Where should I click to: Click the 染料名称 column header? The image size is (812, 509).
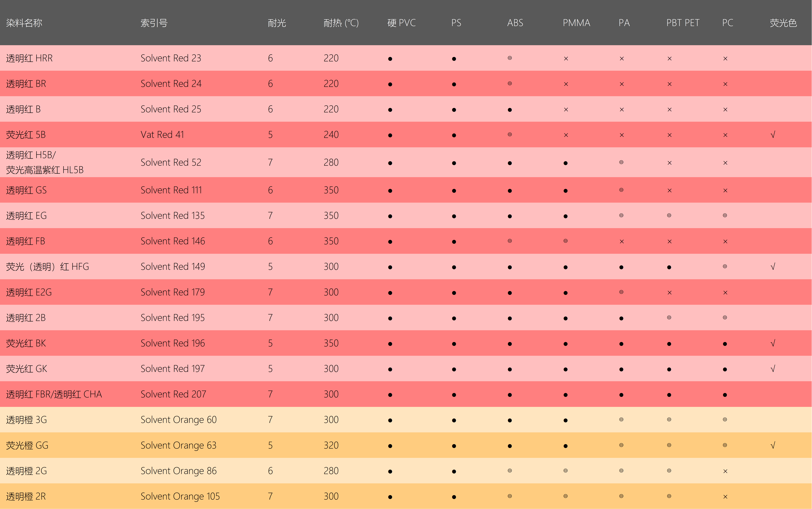click(24, 23)
